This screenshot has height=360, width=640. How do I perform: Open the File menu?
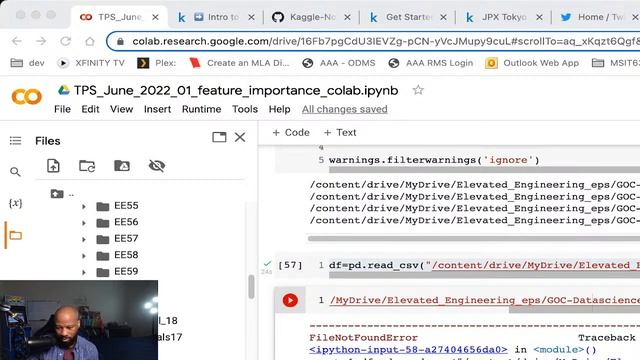62,109
